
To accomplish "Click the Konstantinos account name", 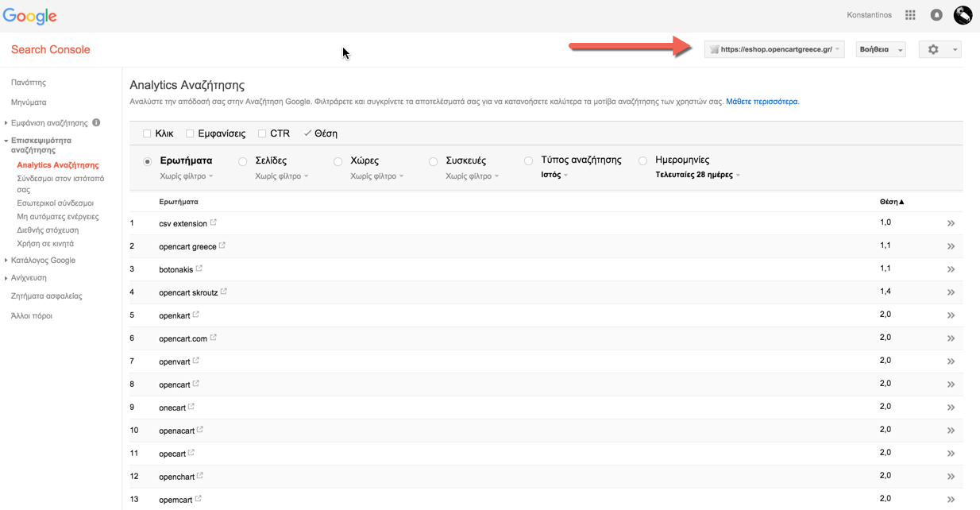I will coord(870,15).
